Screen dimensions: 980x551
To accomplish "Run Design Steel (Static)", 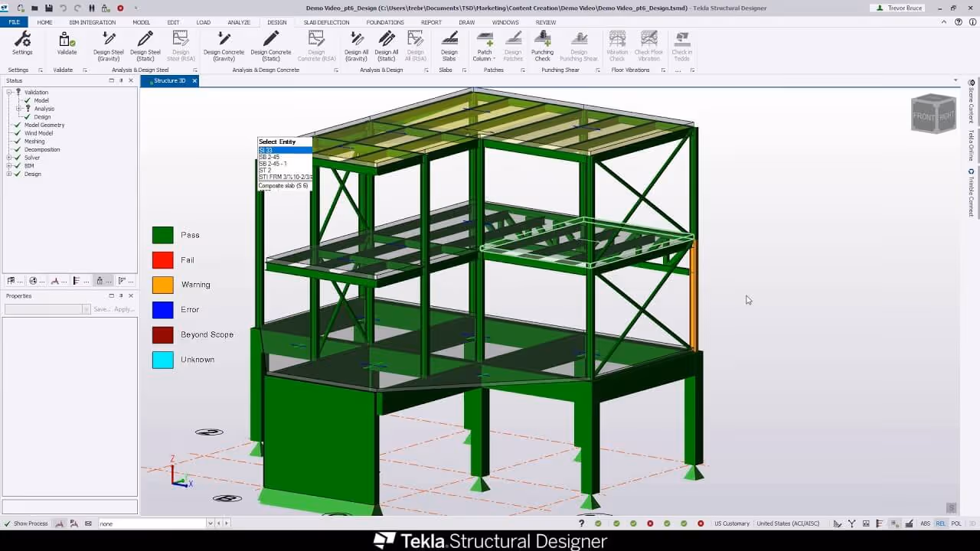I will [145, 46].
